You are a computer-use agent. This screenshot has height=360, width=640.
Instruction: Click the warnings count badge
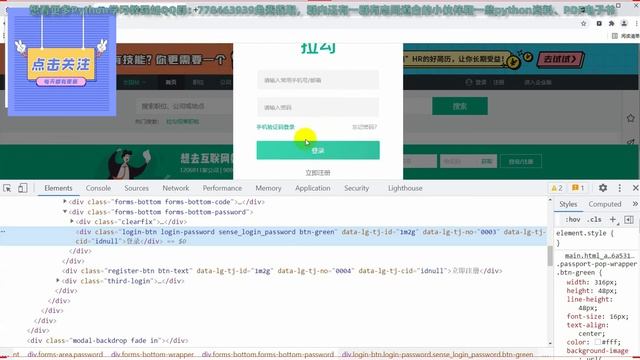[x=557, y=188]
